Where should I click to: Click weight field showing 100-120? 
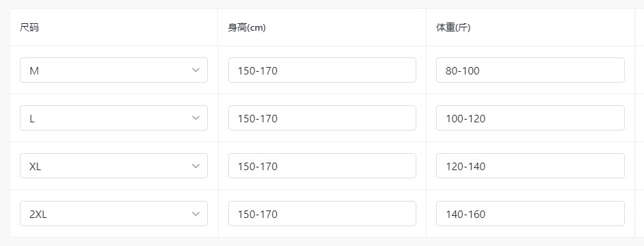(x=531, y=118)
